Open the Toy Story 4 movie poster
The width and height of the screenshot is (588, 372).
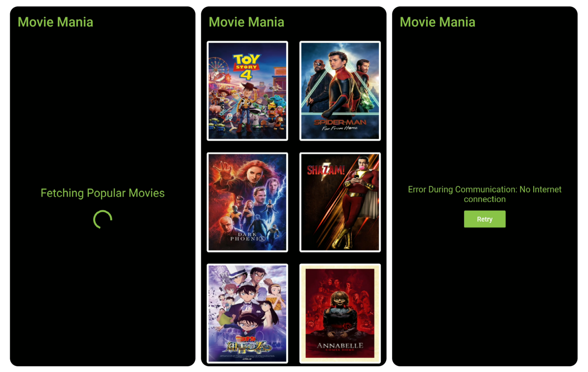247,91
